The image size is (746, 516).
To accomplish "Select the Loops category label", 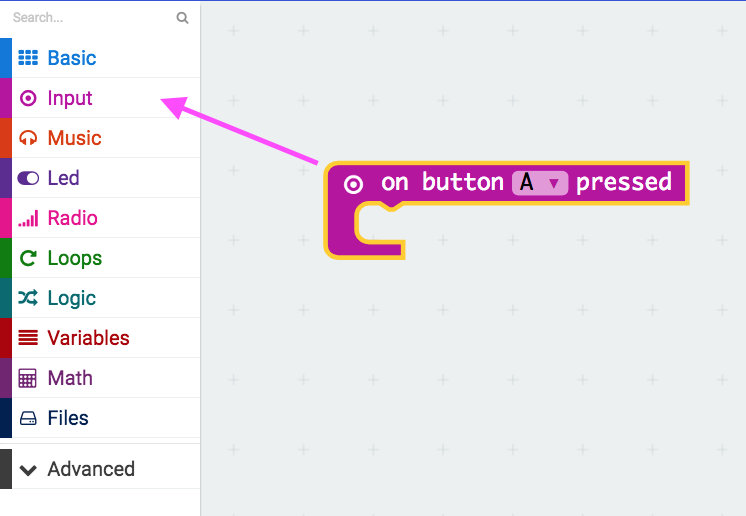I will pos(74,258).
